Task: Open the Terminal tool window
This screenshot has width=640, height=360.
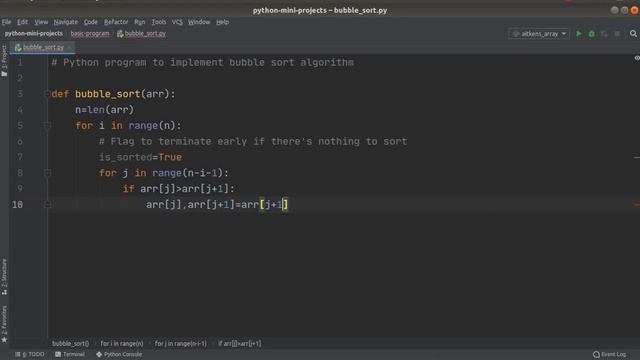Action: (70, 354)
